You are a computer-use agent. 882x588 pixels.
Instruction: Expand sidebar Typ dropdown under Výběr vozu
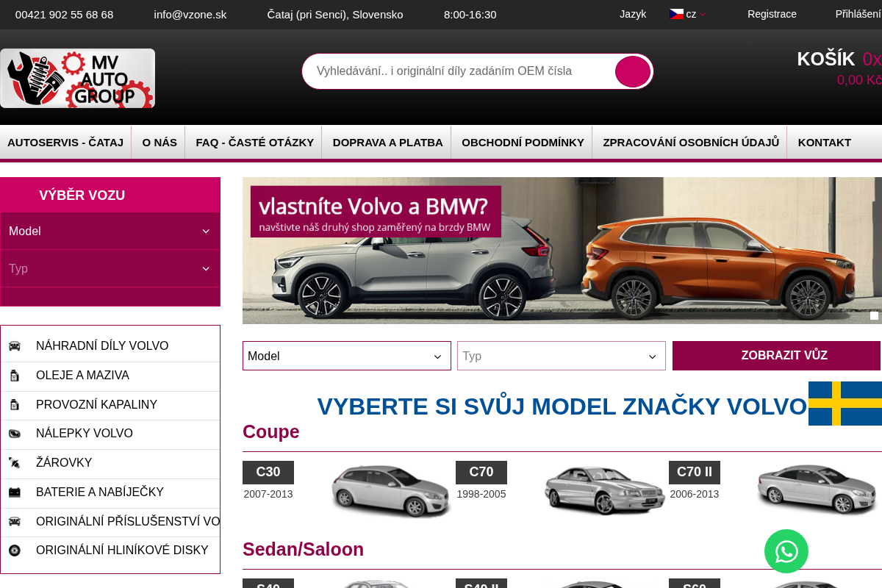tap(110, 269)
